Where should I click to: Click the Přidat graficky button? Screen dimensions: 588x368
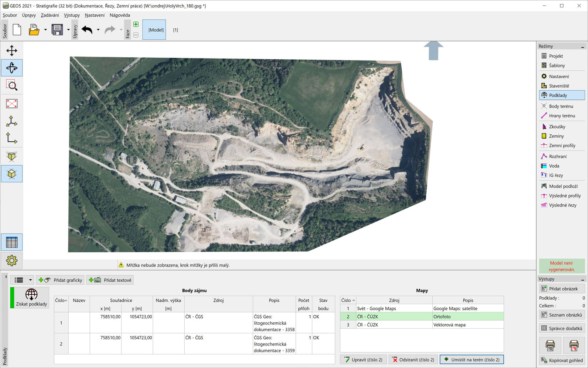[x=60, y=280]
